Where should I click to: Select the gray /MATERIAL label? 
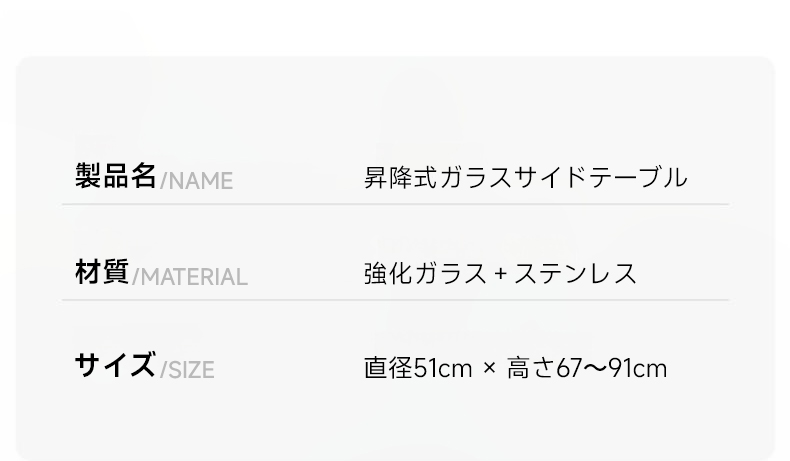[x=189, y=277]
